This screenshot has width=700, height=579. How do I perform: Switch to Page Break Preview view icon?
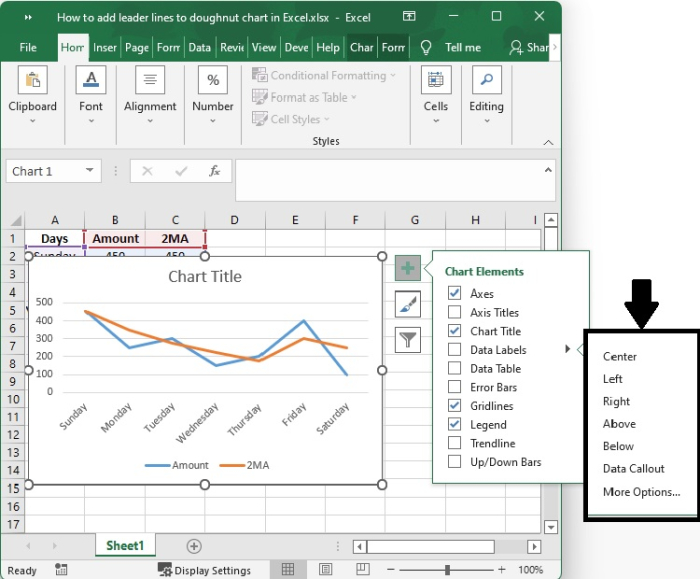tap(362, 569)
